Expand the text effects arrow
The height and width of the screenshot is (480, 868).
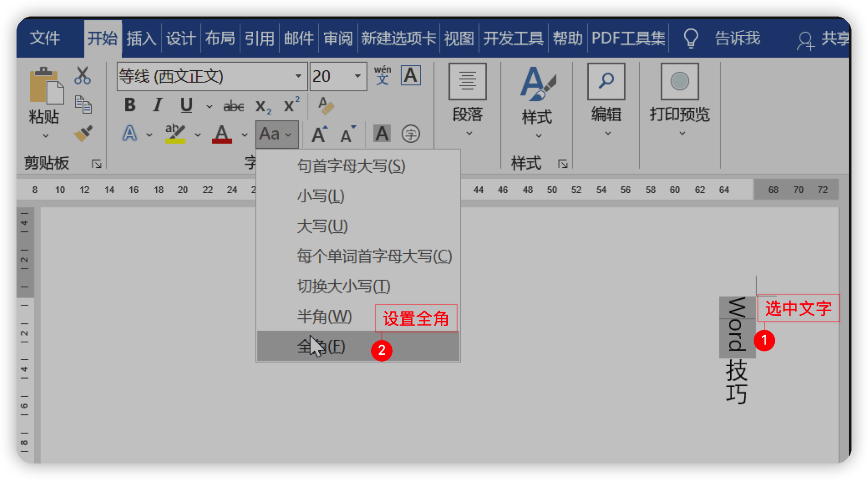pyautogui.click(x=149, y=135)
